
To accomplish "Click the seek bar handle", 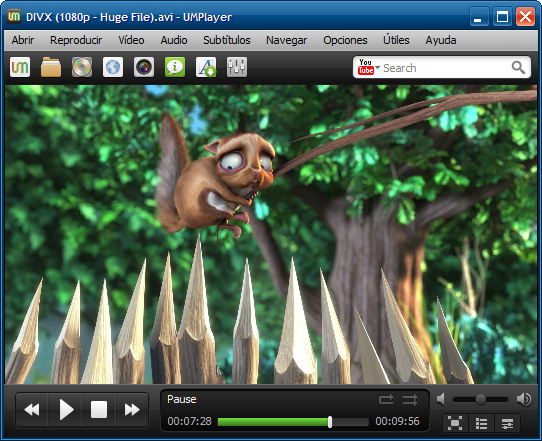I will [x=330, y=422].
